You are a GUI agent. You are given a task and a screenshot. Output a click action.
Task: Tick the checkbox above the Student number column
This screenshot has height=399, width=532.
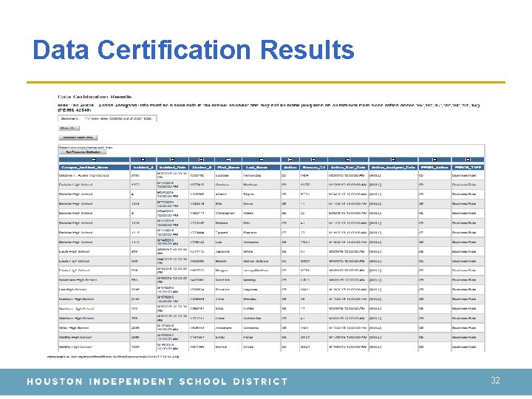pyautogui.click(x=201, y=160)
